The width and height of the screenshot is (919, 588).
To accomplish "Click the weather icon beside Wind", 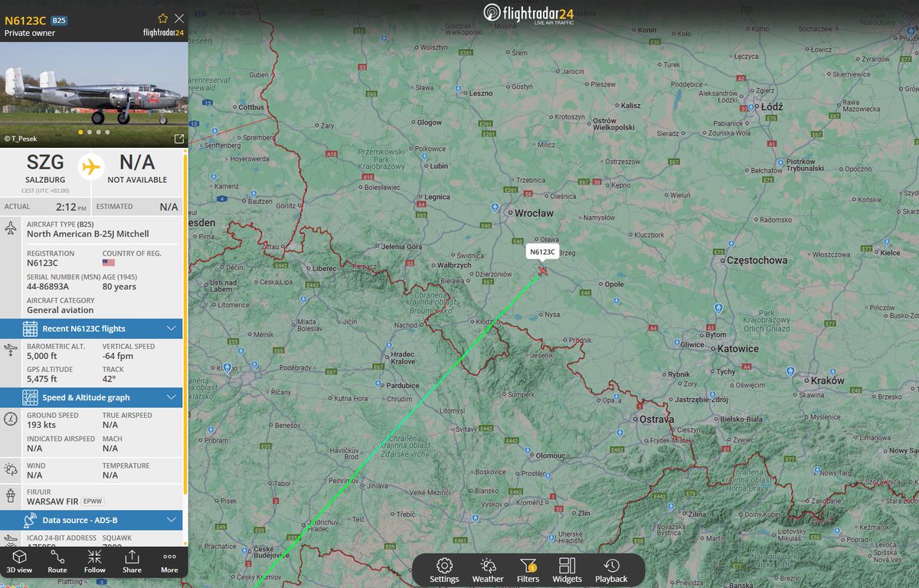I will pyautogui.click(x=11, y=469).
